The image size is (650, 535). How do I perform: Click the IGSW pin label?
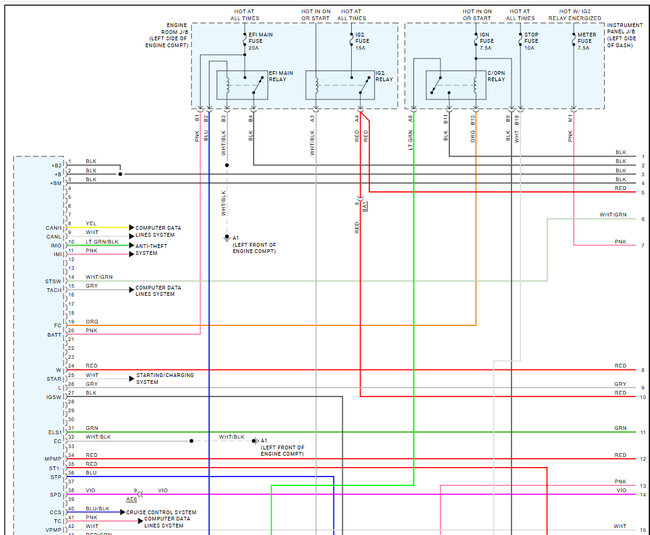tap(53, 397)
